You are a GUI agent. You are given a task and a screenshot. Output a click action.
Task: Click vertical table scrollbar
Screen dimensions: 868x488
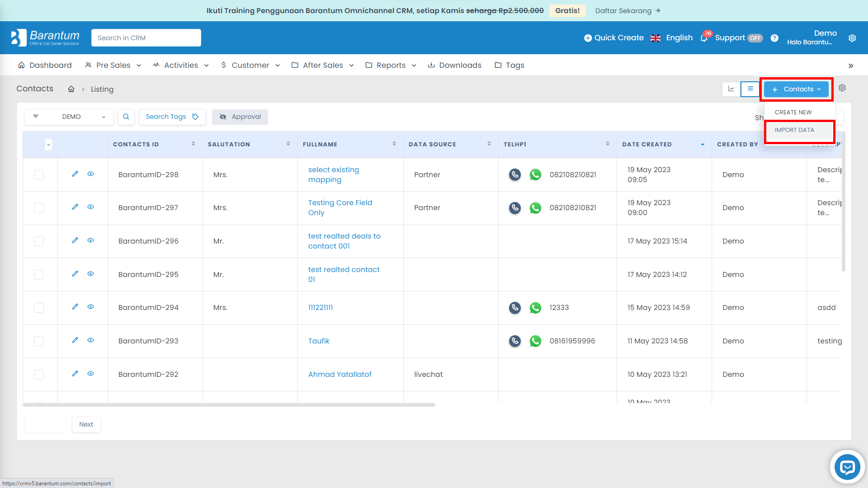pos(844,201)
